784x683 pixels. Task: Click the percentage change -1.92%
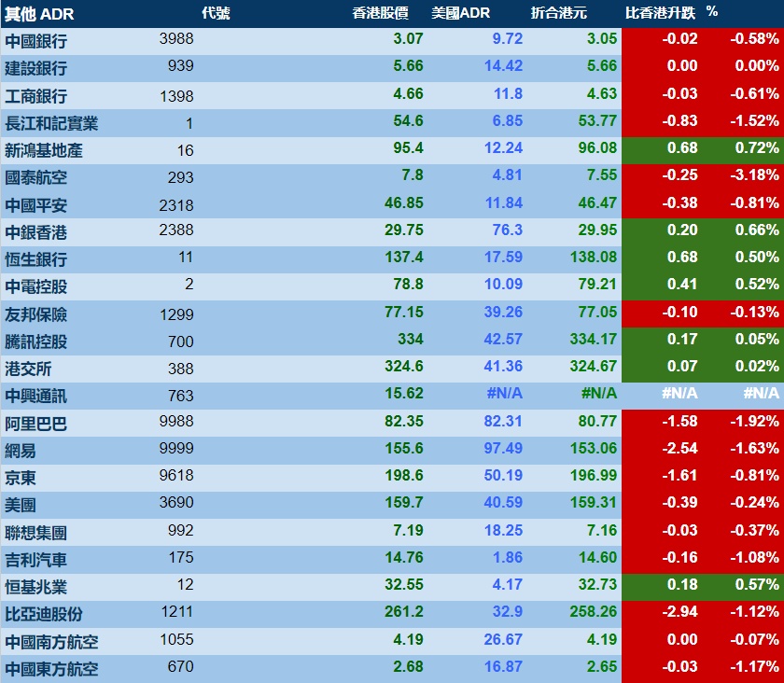point(754,421)
